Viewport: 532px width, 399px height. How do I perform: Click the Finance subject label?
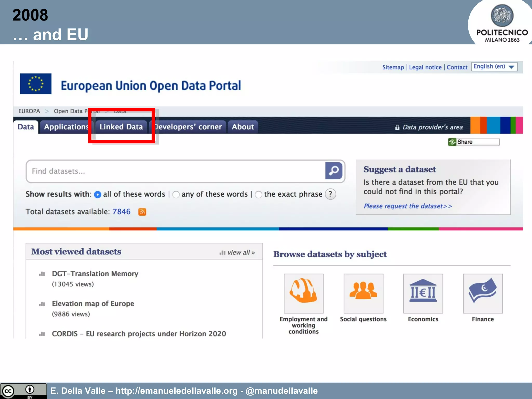pyautogui.click(x=483, y=319)
